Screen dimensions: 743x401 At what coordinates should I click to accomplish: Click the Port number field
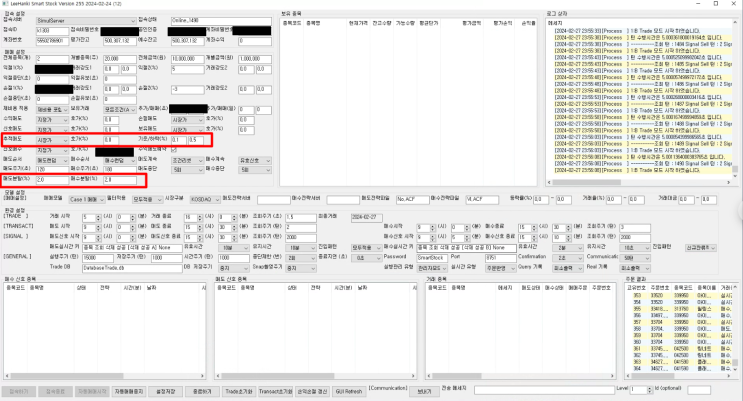tap(500, 258)
